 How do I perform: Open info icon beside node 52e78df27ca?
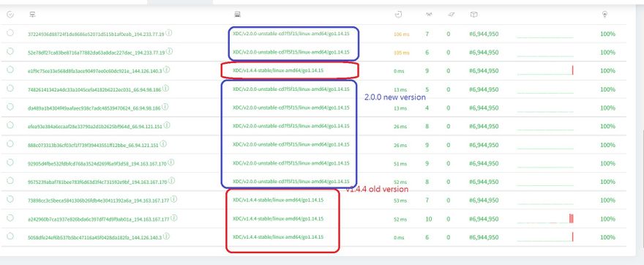(x=170, y=51)
